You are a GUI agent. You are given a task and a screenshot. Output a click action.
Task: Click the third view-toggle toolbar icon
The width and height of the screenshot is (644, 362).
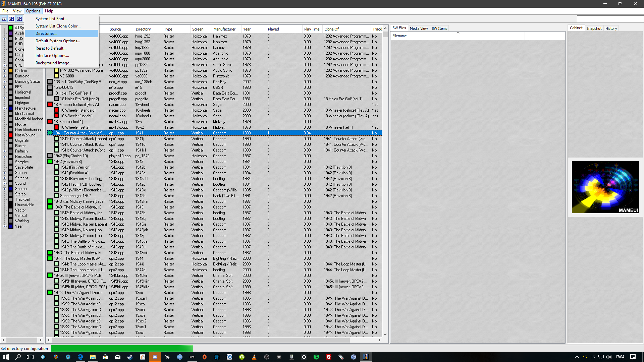[x=19, y=19]
